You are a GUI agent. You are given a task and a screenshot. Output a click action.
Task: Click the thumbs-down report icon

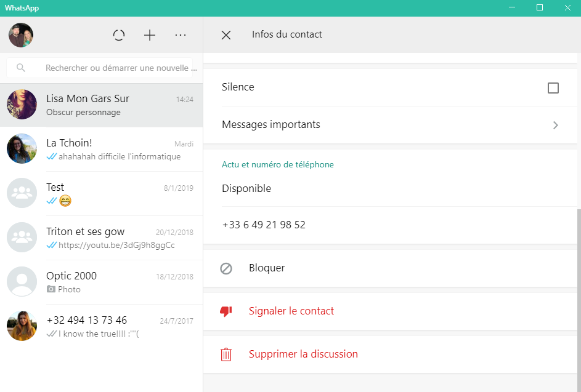tap(226, 311)
